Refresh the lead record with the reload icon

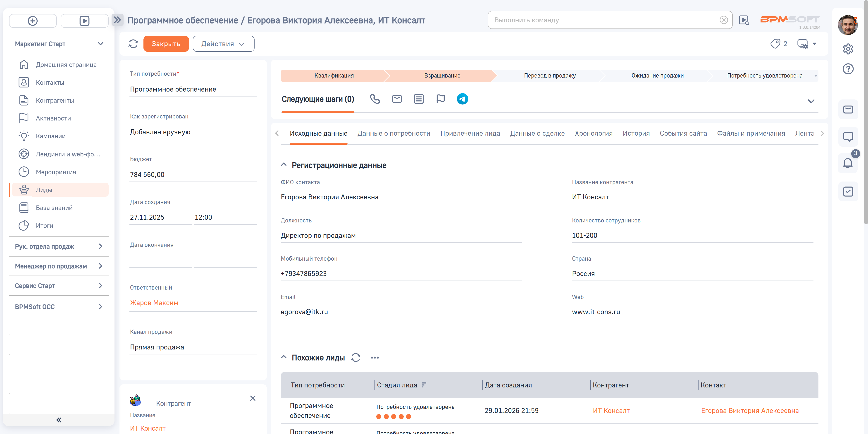tap(133, 44)
